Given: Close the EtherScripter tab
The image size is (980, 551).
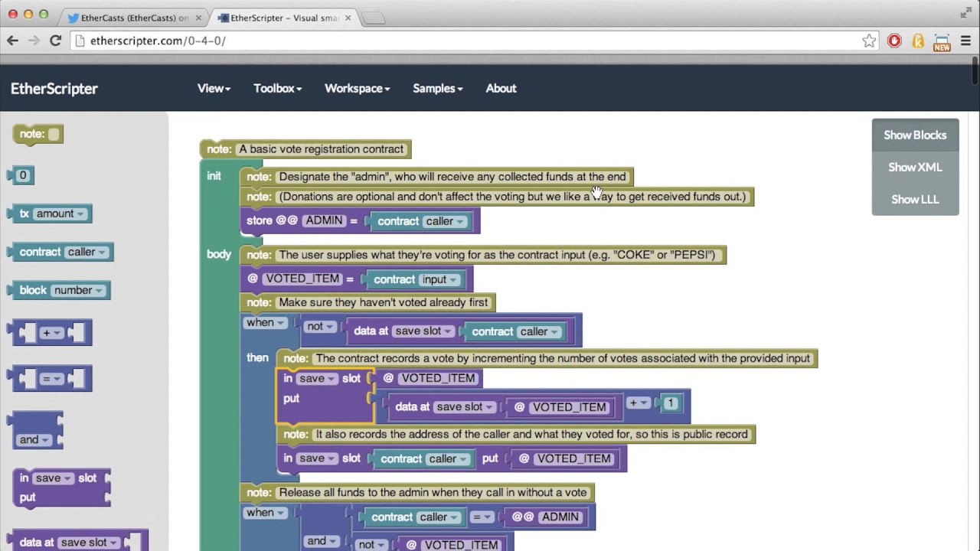Looking at the screenshot, I should tap(348, 18).
